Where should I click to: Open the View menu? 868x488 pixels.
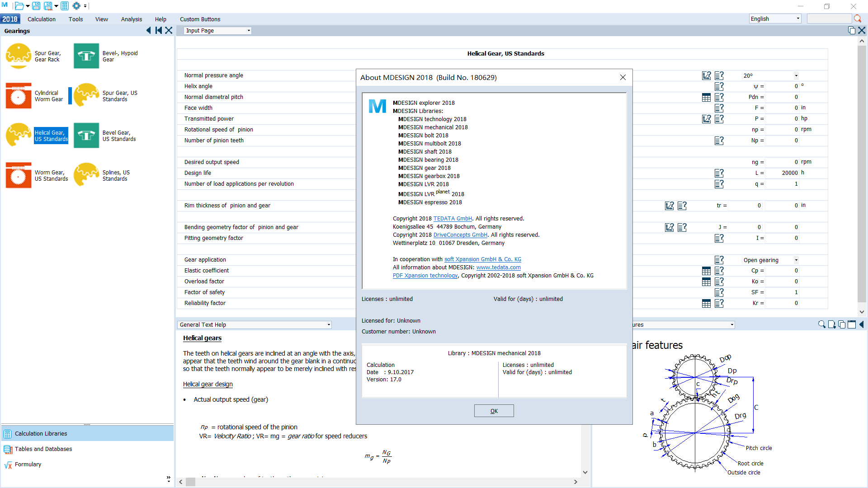click(x=102, y=19)
